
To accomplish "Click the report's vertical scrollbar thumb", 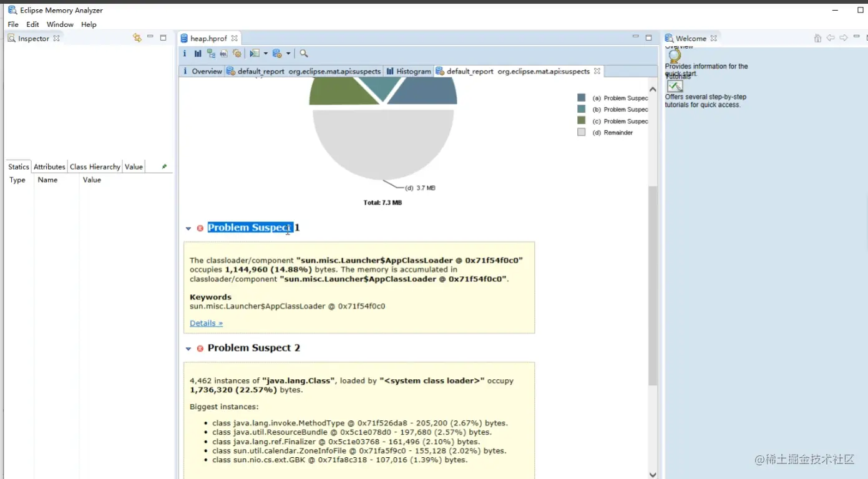I will click(x=653, y=285).
